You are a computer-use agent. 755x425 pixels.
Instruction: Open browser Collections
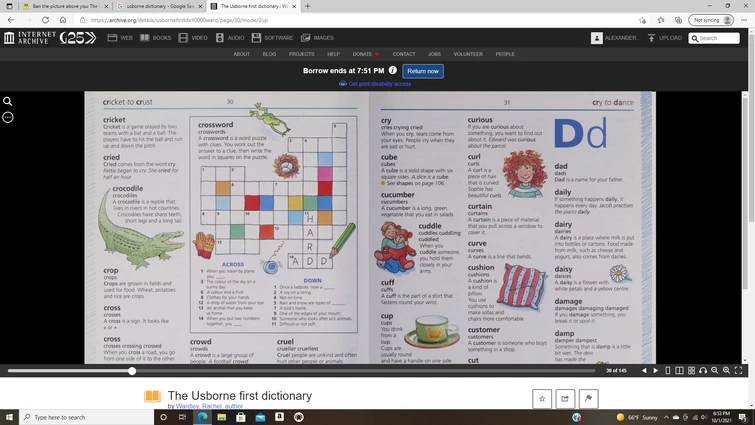(x=678, y=20)
